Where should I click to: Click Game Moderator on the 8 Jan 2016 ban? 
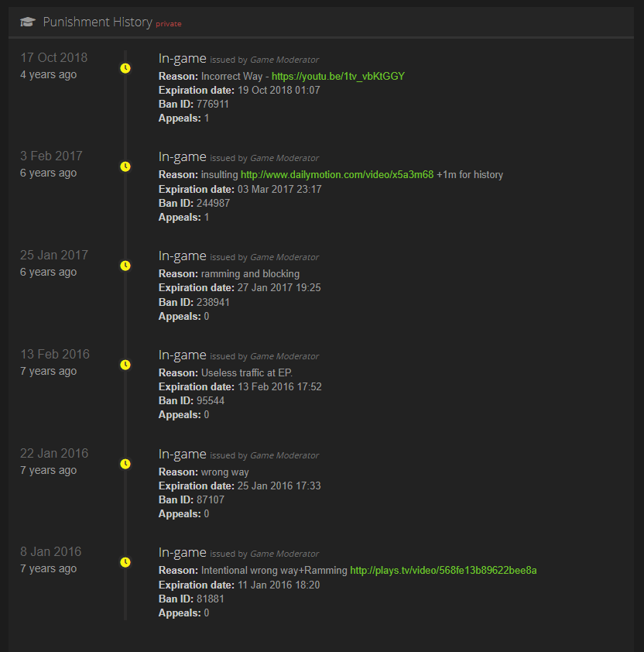(284, 554)
